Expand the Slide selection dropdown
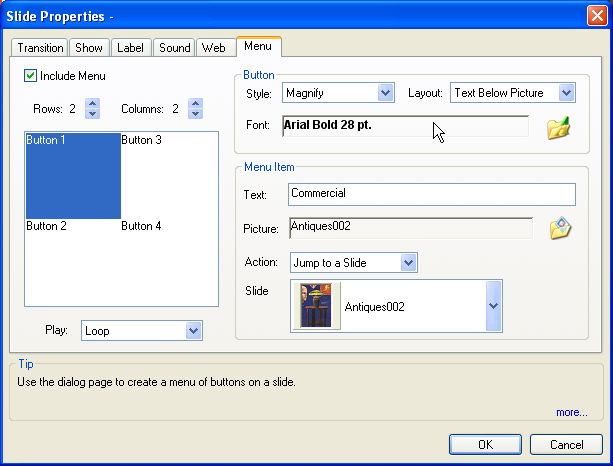The height and width of the screenshot is (466, 613). pyautogui.click(x=494, y=306)
